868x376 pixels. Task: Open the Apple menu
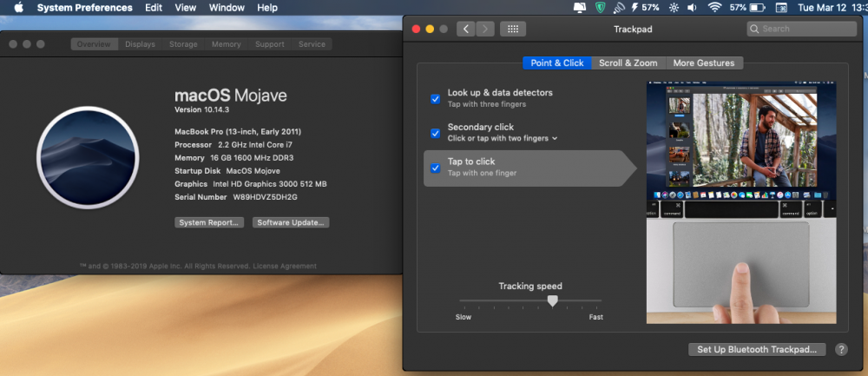[18, 7]
